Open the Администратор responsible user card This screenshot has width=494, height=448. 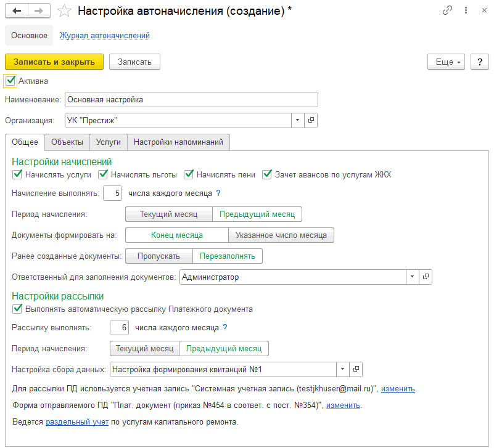(x=426, y=277)
